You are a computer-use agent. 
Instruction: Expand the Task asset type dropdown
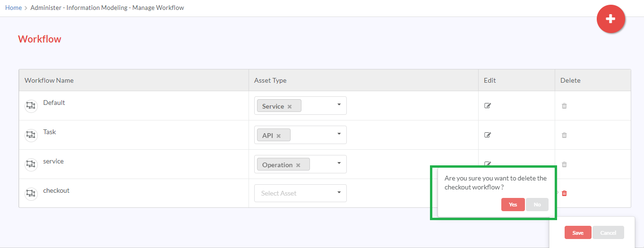tap(339, 134)
